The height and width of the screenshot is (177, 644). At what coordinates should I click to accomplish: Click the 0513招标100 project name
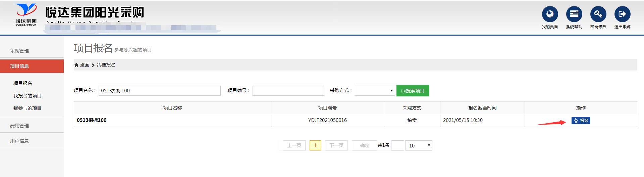click(x=92, y=120)
